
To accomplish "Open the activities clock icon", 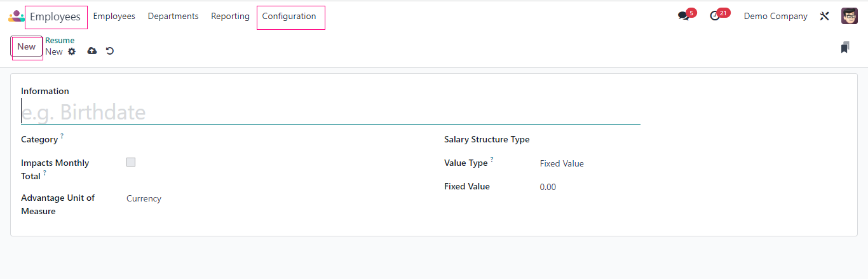I will tap(715, 17).
